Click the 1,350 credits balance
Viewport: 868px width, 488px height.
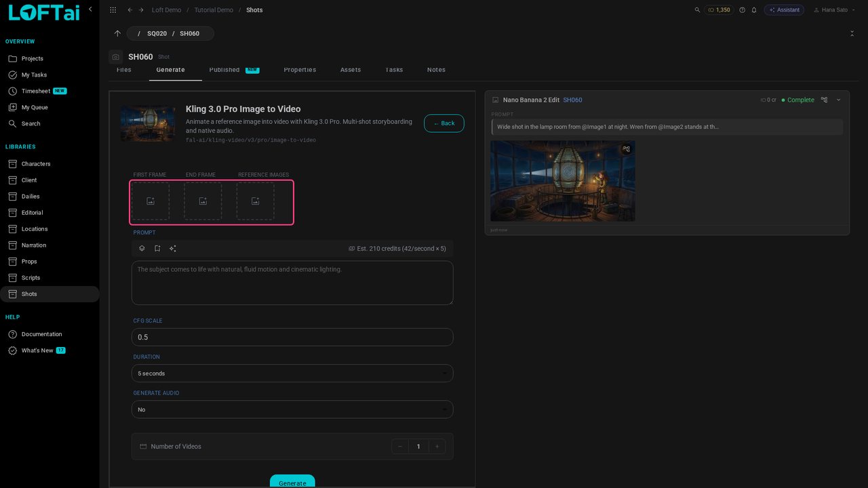tap(719, 10)
